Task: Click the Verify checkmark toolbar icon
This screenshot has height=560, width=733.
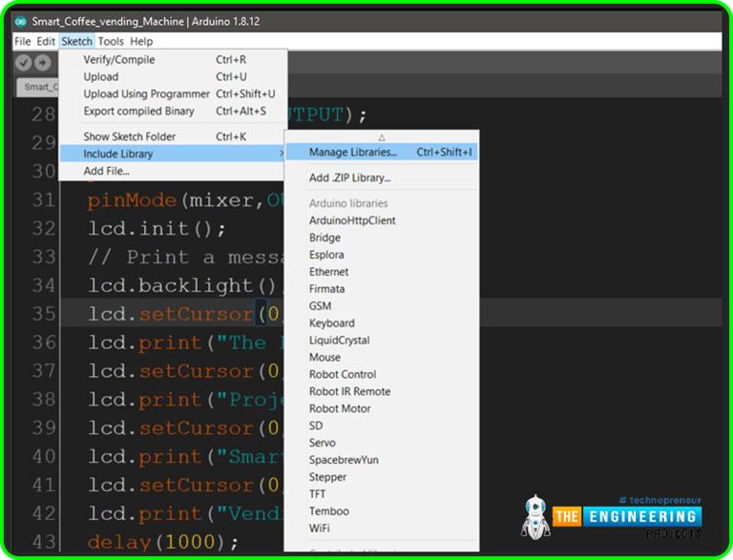Action: (x=24, y=63)
